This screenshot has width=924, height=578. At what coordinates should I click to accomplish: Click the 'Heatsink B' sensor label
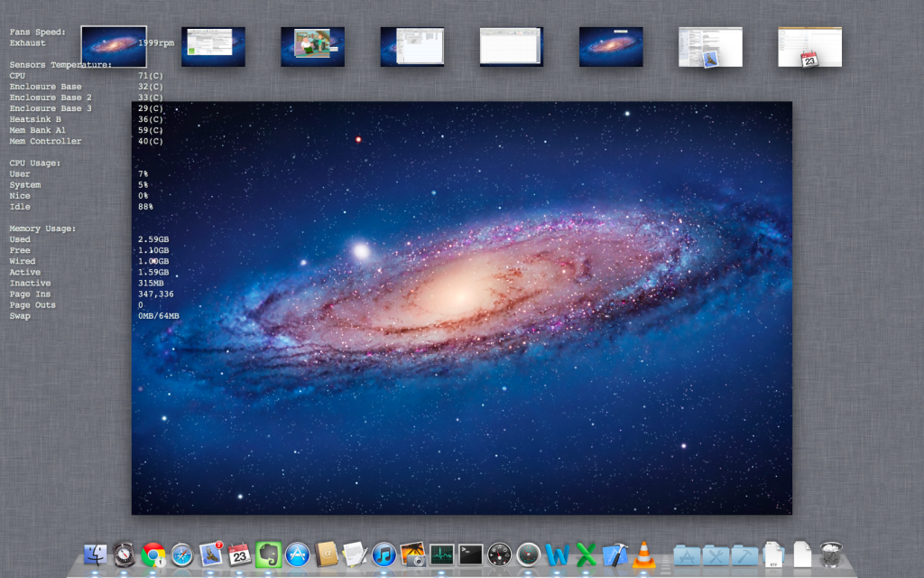[35, 119]
